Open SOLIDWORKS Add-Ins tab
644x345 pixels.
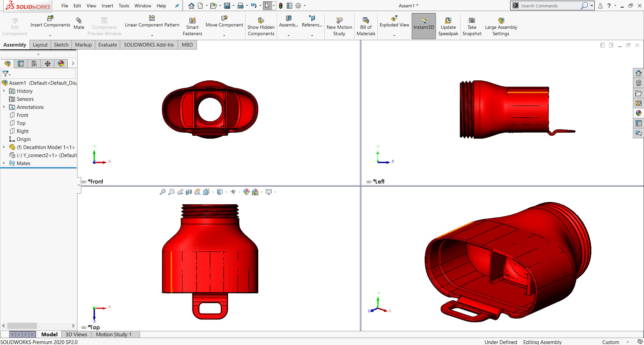click(x=149, y=45)
